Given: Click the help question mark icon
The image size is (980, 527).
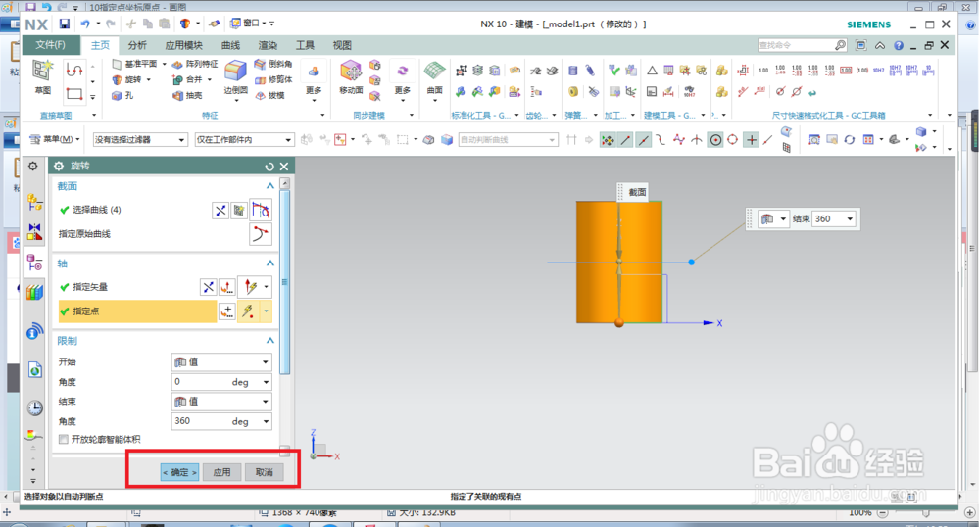Looking at the screenshot, I should pyautogui.click(x=898, y=46).
